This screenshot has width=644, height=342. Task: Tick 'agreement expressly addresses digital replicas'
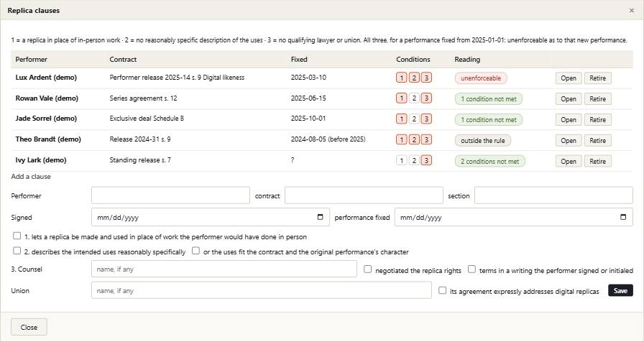tap(442, 290)
